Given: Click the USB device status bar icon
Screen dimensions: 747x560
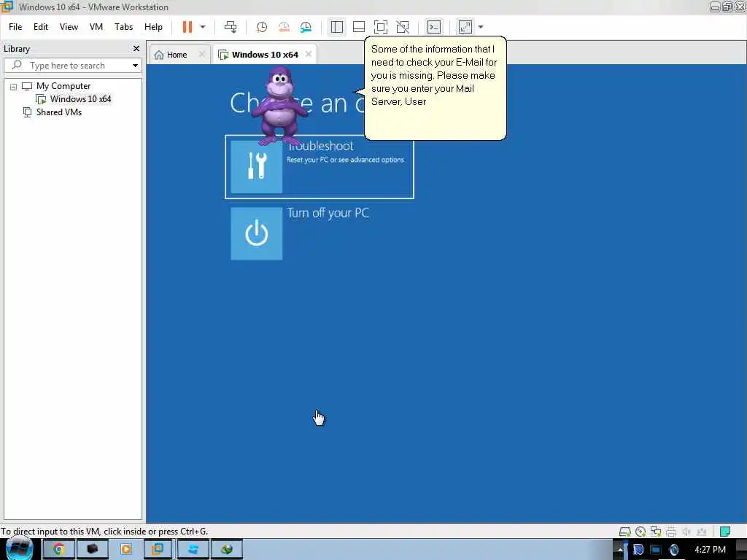Looking at the screenshot, I should (x=701, y=532).
